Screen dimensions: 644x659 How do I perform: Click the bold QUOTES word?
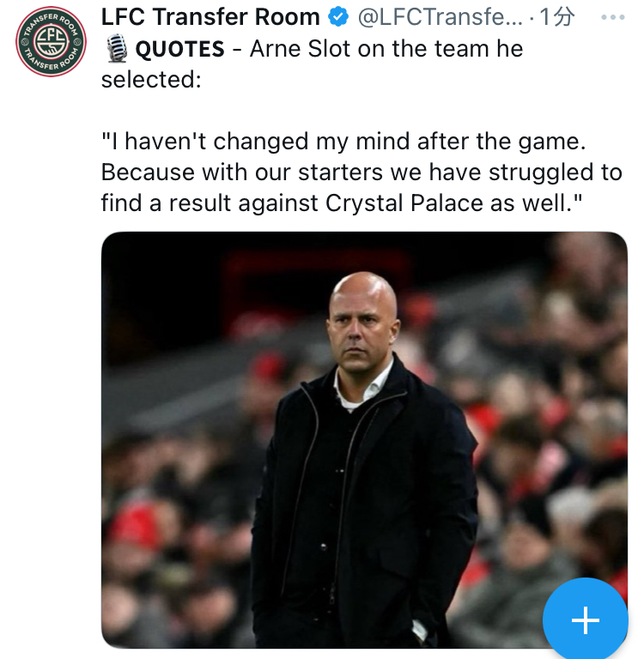[181, 49]
